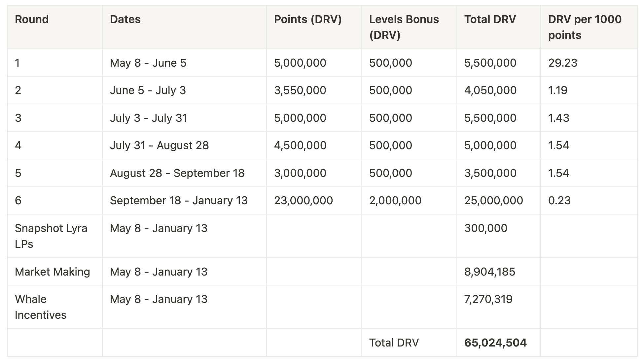Click the May 8 - June 5 cell
The image size is (644, 363).
coord(148,63)
